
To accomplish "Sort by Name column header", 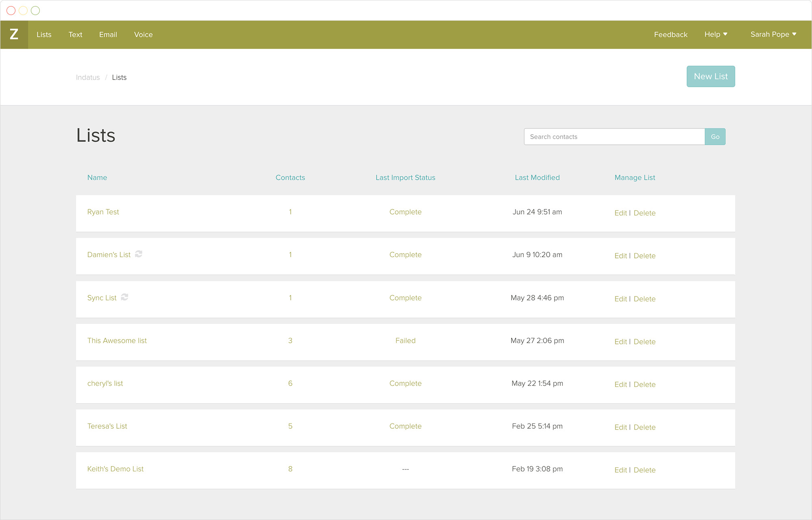I will [x=97, y=178].
